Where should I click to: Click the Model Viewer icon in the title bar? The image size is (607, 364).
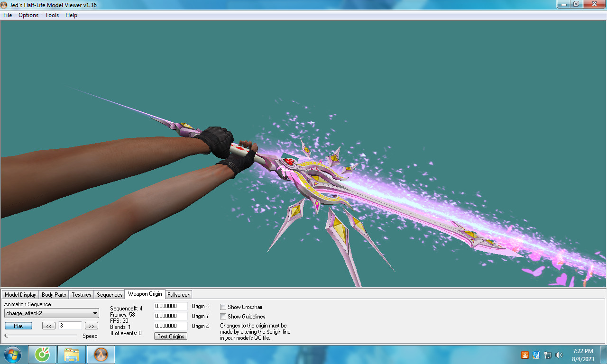pyautogui.click(x=5, y=4)
